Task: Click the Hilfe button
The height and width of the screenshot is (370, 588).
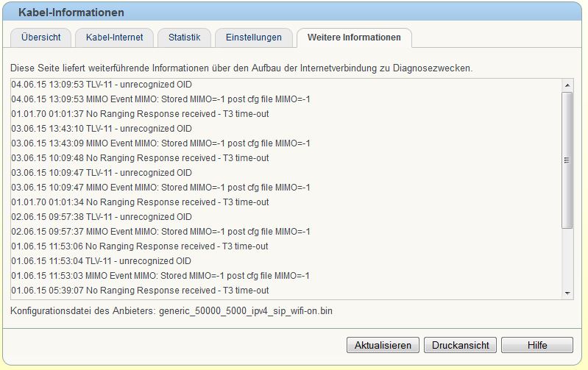Action: pyautogui.click(x=537, y=345)
